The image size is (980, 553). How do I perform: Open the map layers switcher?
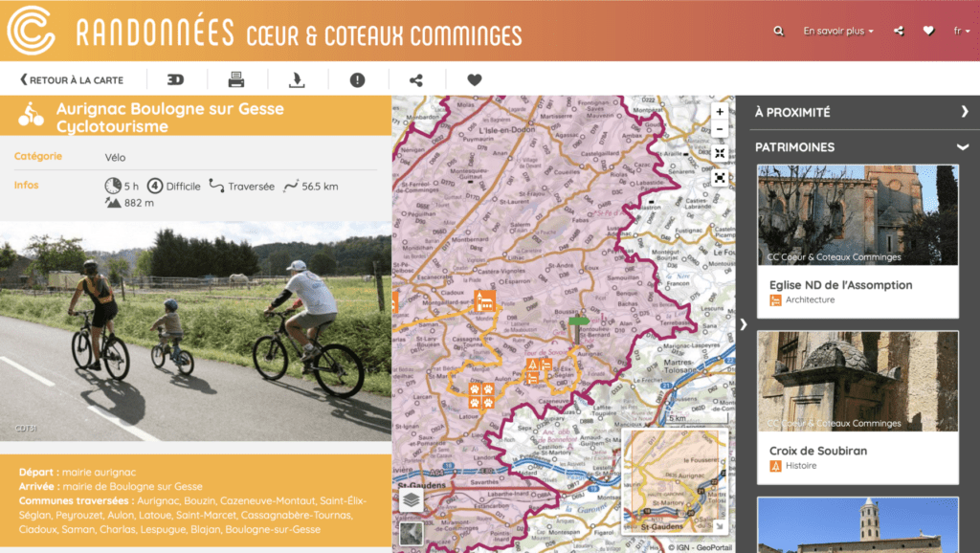pos(412,499)
